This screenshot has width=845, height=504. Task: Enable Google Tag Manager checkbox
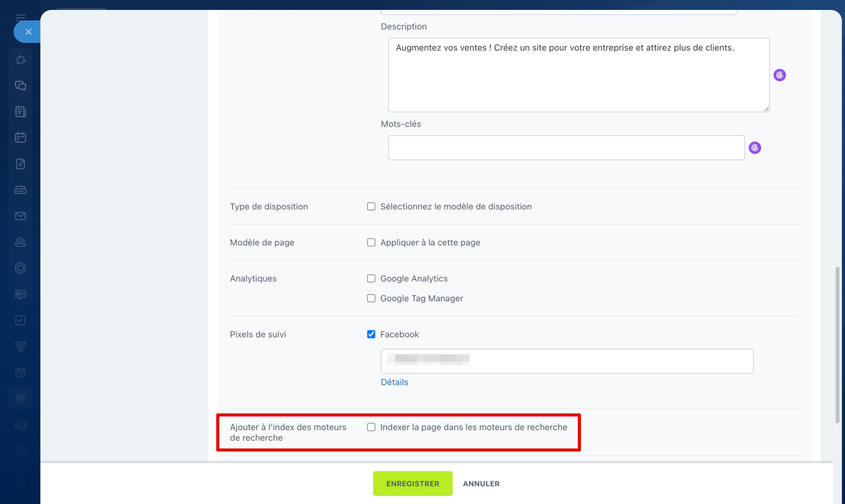click(371, 299)
